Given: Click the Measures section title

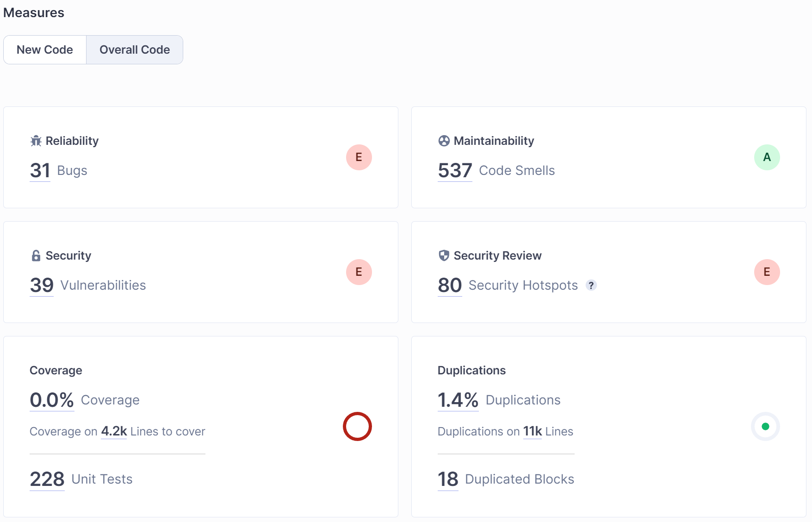Looking at the screenshot, I should [34, 12].
